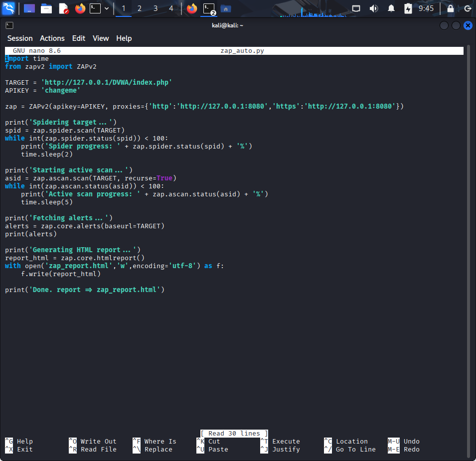This screenshot has height=461, width=476.
Task: Click the ^/ Go To Line shortcut
Action: click(x=350, y=449)
